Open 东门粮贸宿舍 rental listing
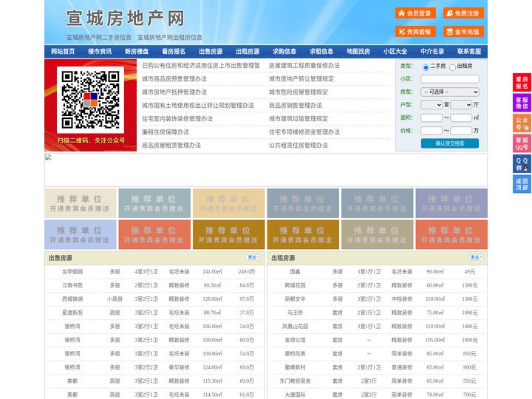The height and width of the screenshot is (399, 532). 295,381
